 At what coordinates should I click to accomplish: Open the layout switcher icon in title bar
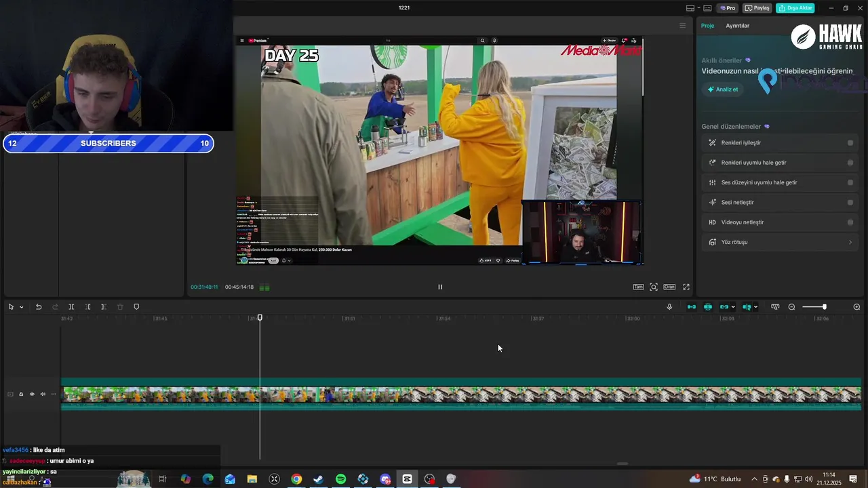click(690, 8)
